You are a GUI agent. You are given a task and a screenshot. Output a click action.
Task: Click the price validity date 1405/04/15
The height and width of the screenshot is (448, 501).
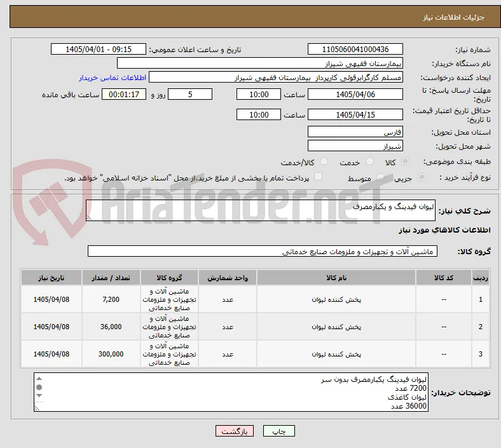click(355, 114)
